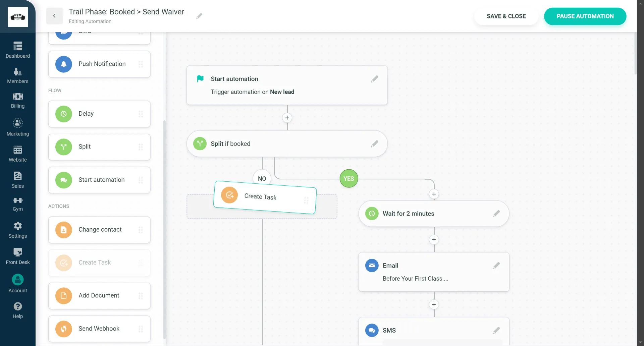The height and width of the screenshot is (346, 644).
Task: Click the YES branch badge
Action: (x=348, y=178)
